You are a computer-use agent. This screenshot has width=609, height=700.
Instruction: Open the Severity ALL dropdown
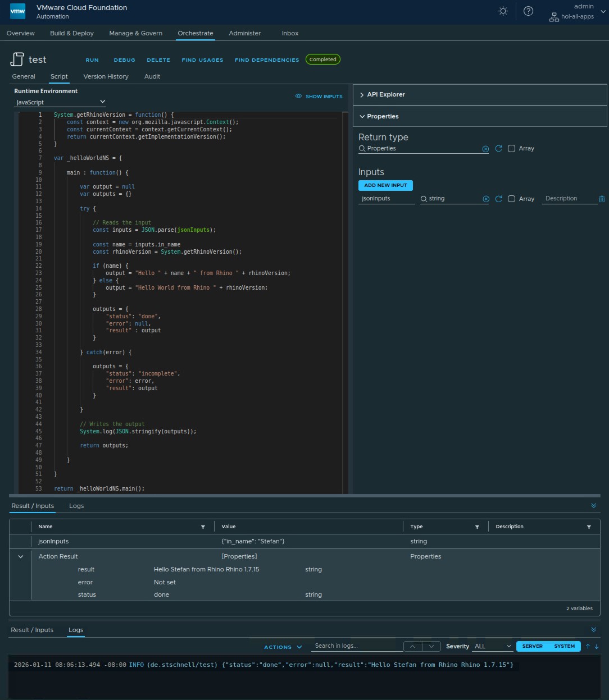tap(492, 646)
